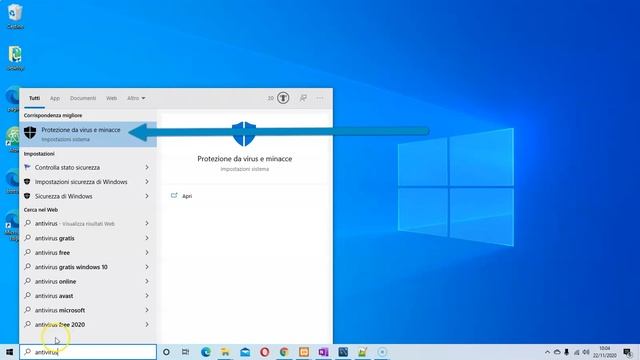Viewport: 640px width, 360px height.
Task: Switch to the Web search tab
Action: click(111, 98)
